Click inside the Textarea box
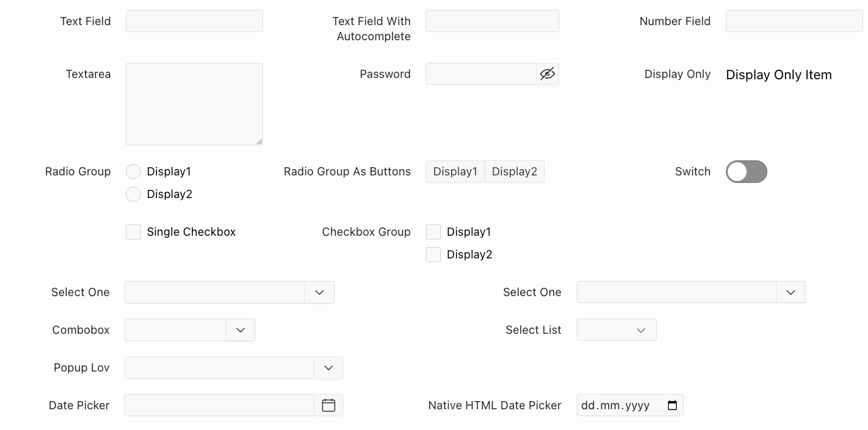 coord(194,104)
